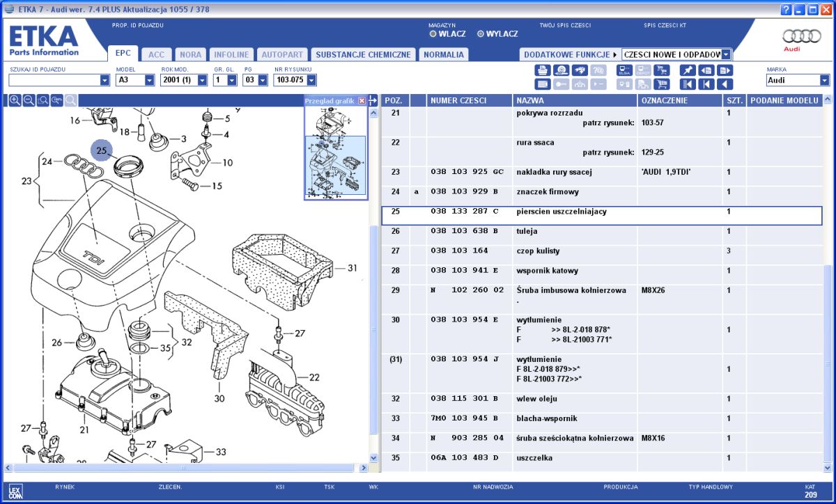
Task: Switch to the INFOLINE tab
Action: (231, 54)
